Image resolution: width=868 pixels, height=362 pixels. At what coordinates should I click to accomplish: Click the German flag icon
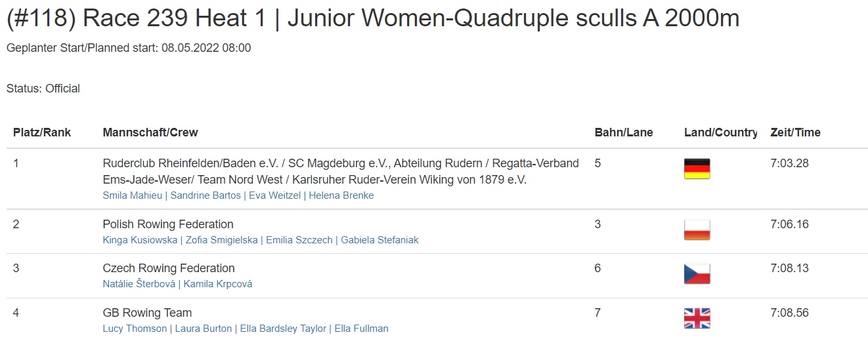(x=697, y=169)
